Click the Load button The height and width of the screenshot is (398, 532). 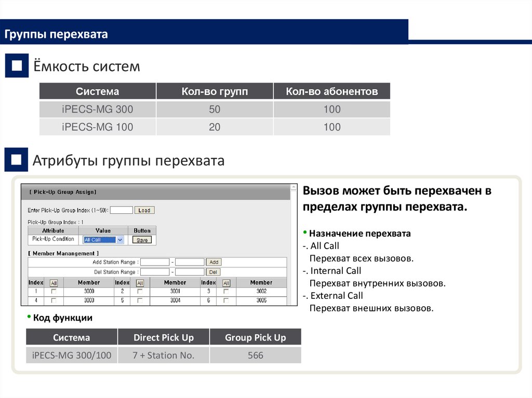pos(144,210)
